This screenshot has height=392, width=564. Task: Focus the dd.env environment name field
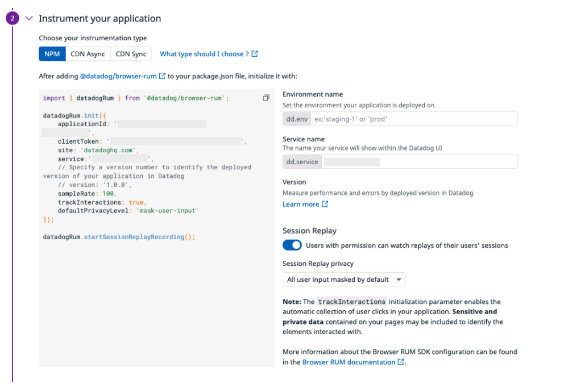point(414,119)
